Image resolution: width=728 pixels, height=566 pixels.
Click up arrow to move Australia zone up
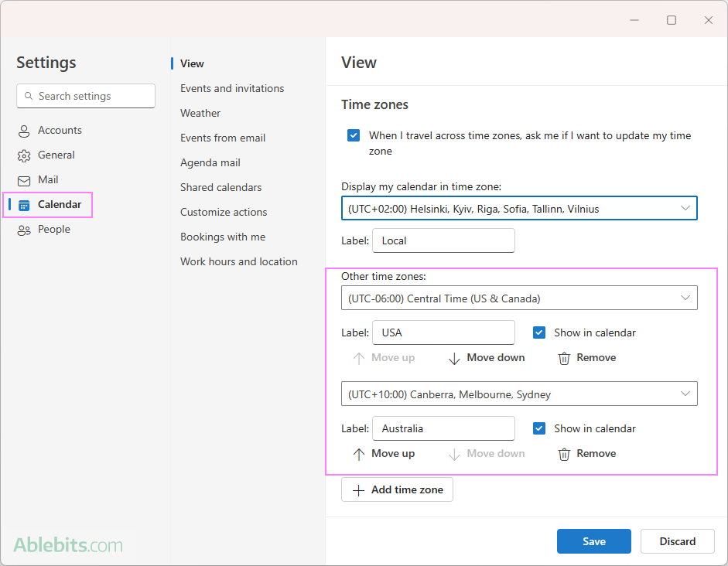tap(359, 454)
